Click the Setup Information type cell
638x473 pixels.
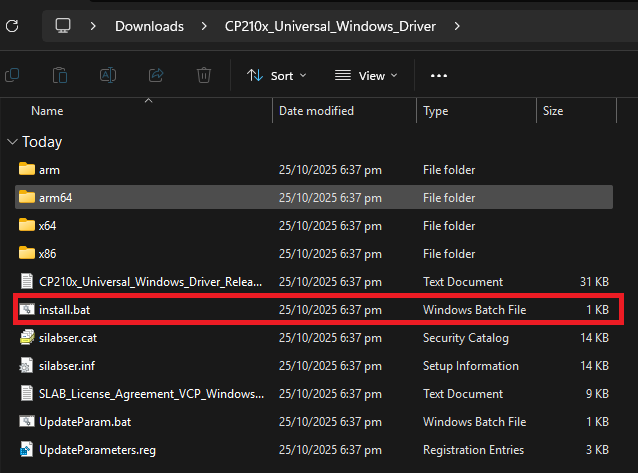pos(471,366)
